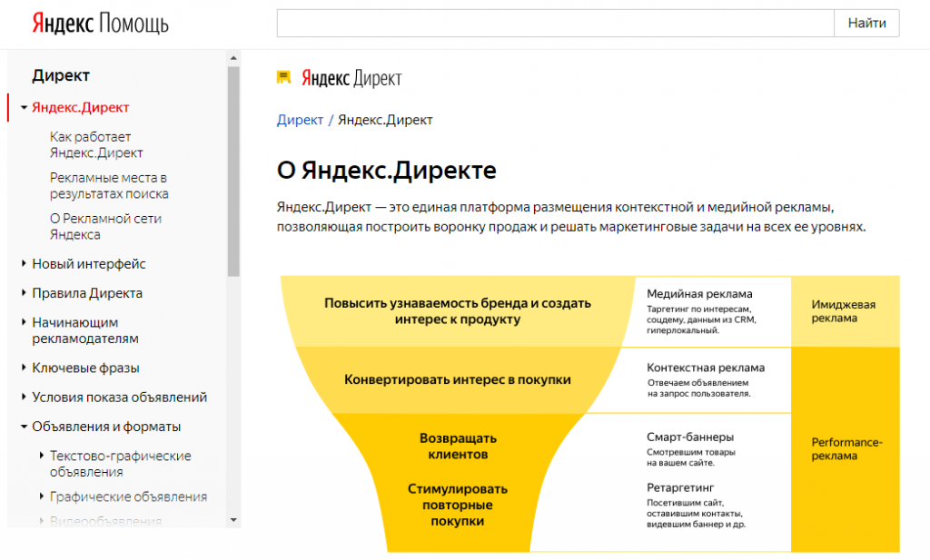Expand the Ключевые фразы section arrow
This screenshot has width=930, height=560.
[x=24, y=368]
